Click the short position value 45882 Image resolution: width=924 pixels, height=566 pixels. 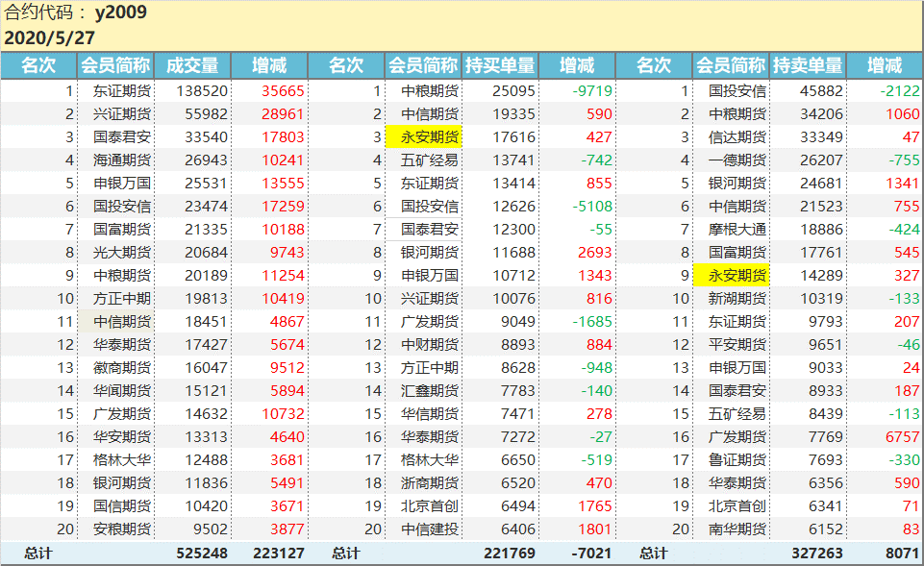point(821,91)
